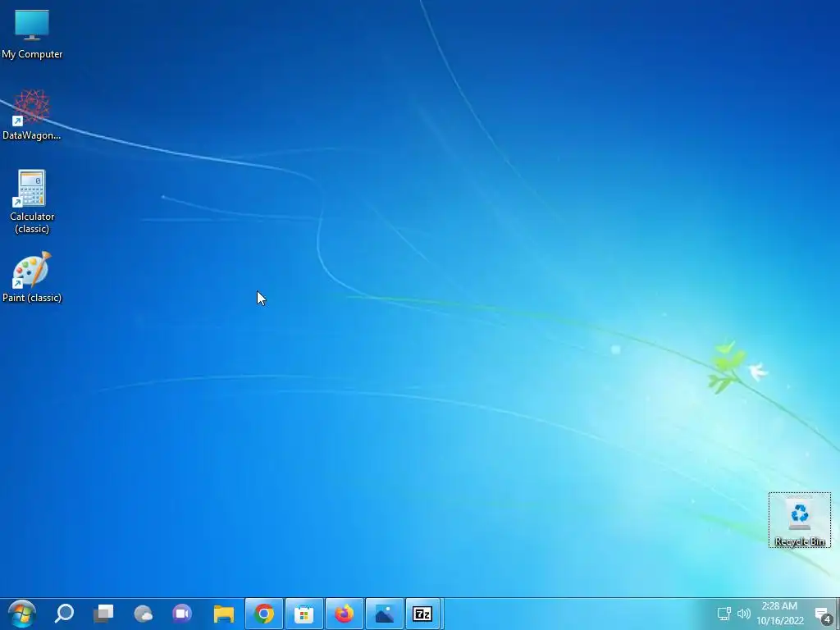Open Task View on taskbar
This screenshot has width=840, height=630.
103,614
